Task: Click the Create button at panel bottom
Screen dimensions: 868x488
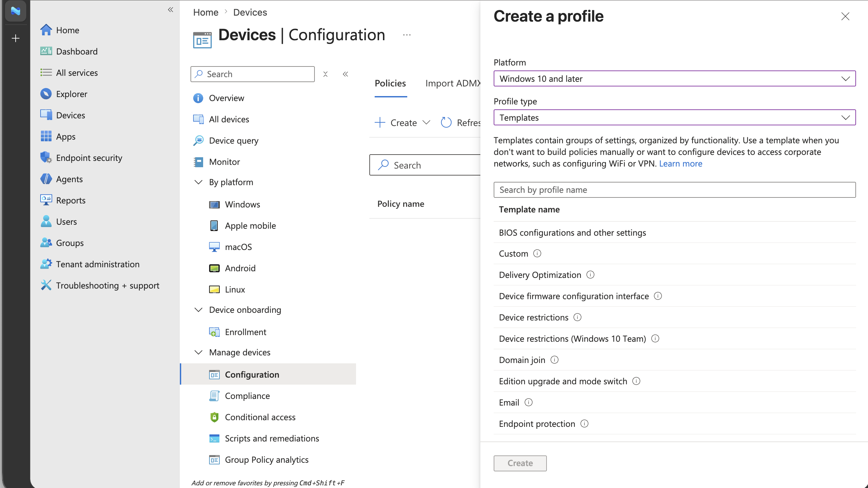Action: (x=520, y=463)
